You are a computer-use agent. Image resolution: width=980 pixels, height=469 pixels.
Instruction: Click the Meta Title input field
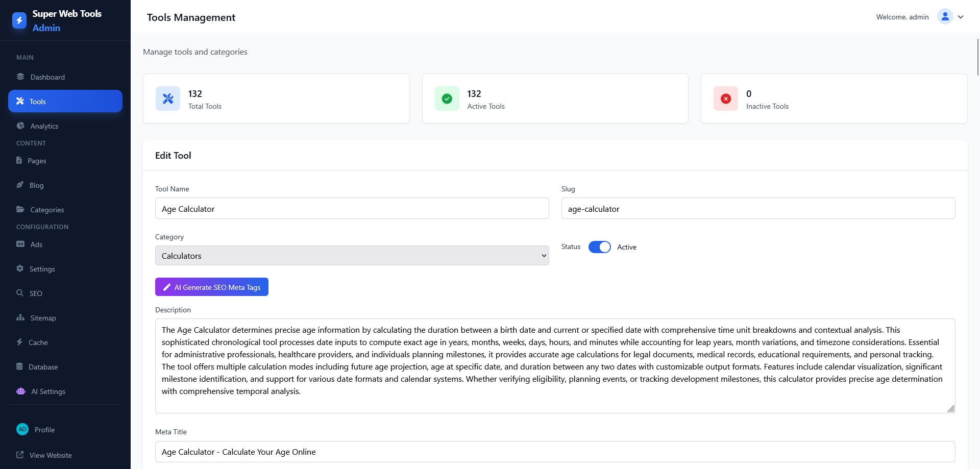tap(555, 452)
